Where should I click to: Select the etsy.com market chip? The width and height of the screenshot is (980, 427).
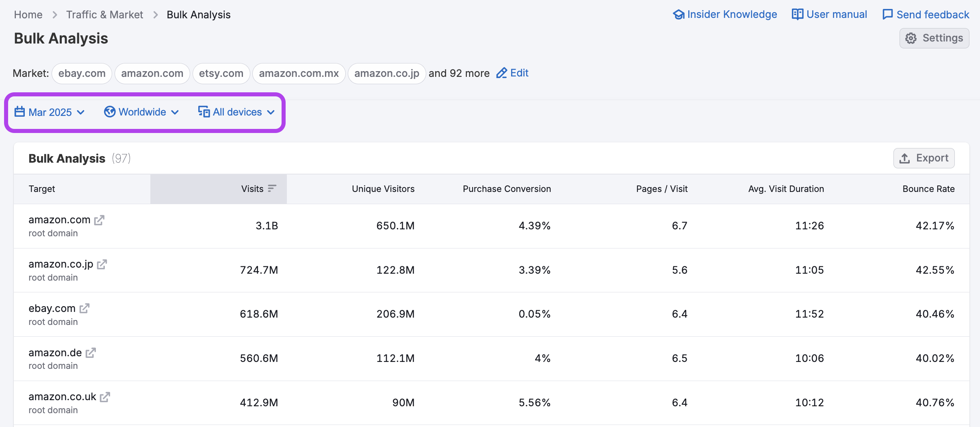pos(221,74)
